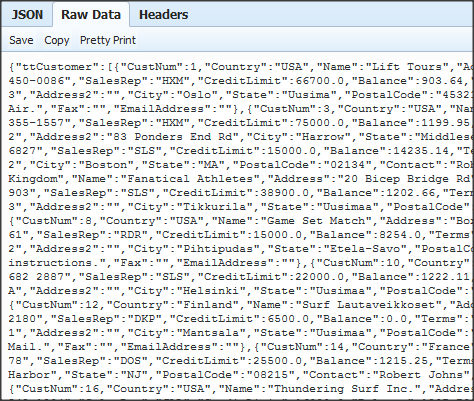Image resolution: width=474 pixels, height=401 pixels.
Task: Click the city value "Tikkurila"
Action: coord(215,207)
